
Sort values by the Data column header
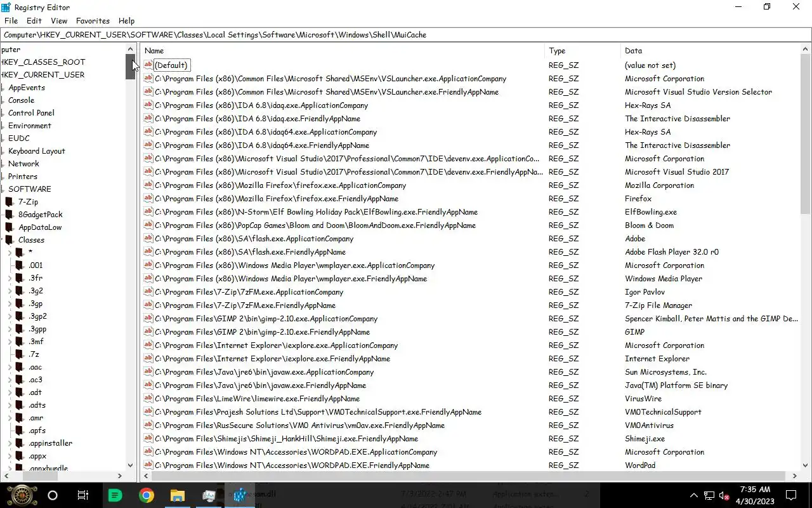tap(710, 50)
